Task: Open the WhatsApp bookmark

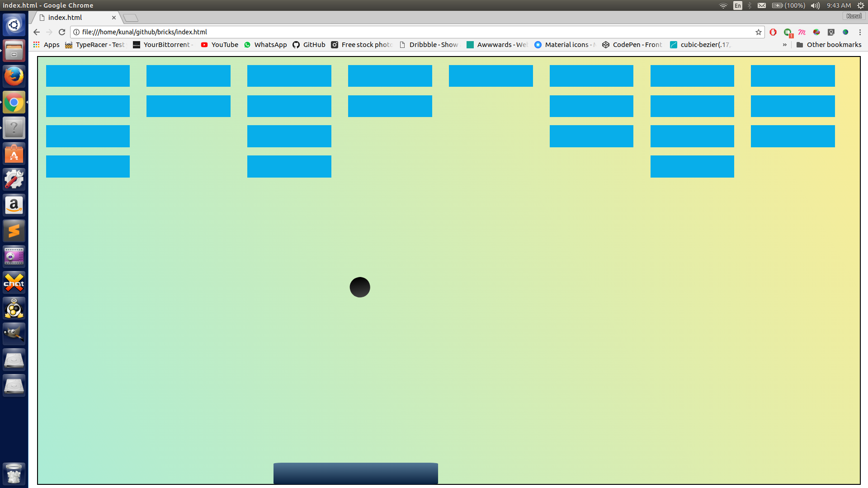Action: click(265, 45)
